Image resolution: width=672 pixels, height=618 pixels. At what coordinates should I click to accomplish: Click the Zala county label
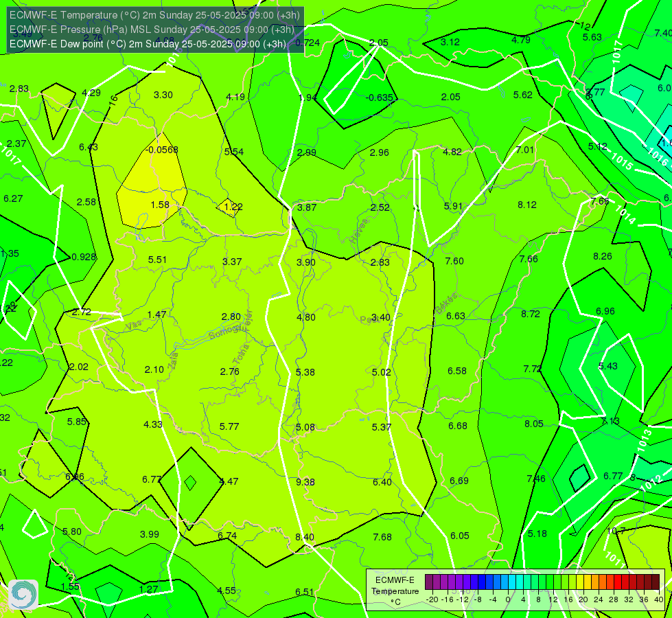(x=173, y=360)
